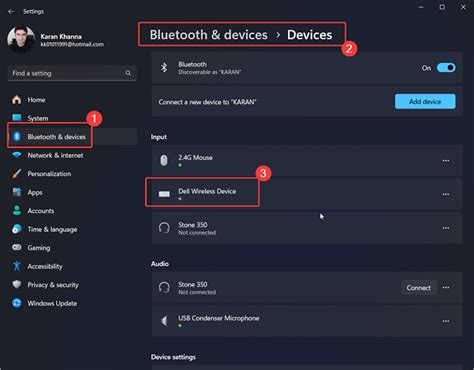
Task: Open Time & language settings
Action: (72, 229)
